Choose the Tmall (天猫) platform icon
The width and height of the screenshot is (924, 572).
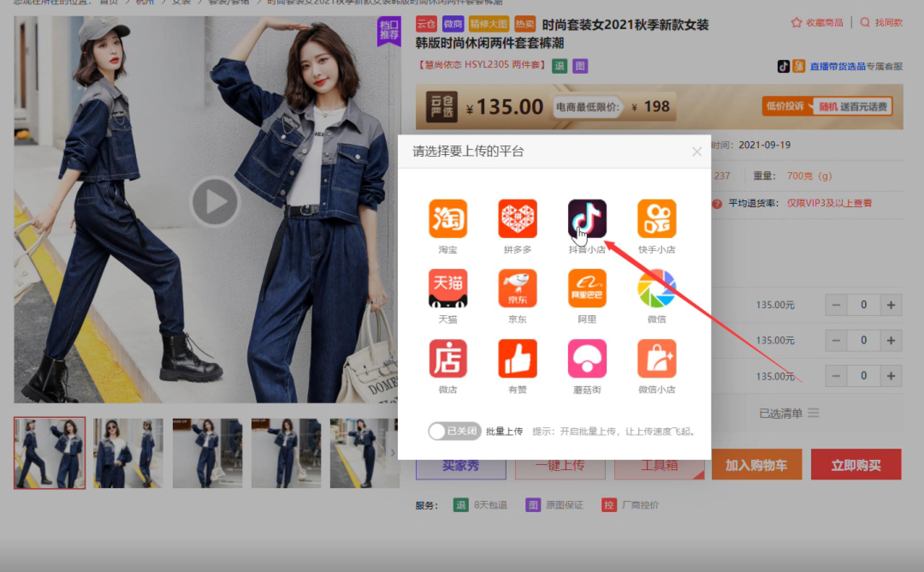[448, 288]
